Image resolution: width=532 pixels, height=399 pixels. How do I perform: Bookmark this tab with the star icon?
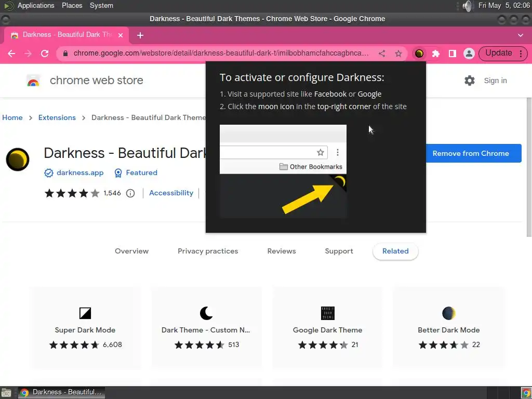(398, 54)
